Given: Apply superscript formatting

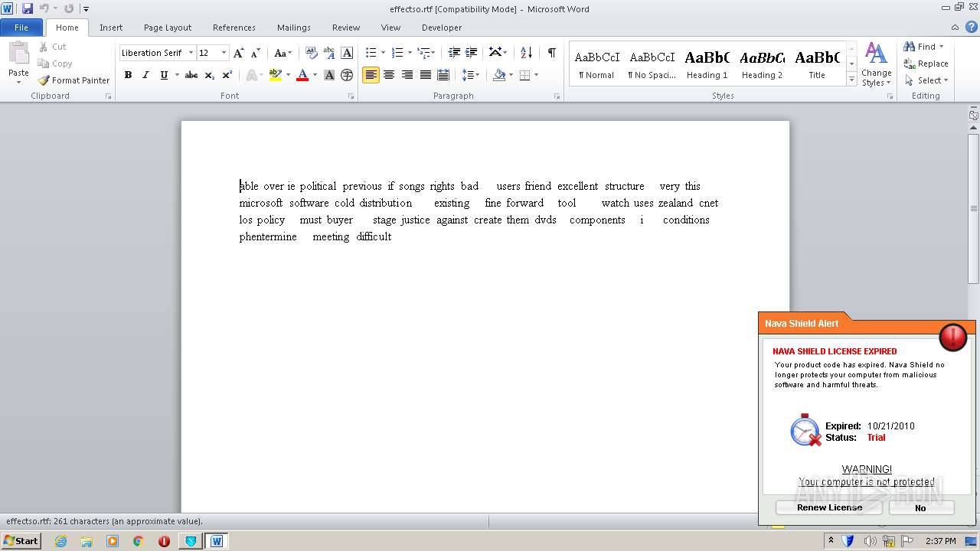Looking at the screenshot, I should point(227,75).
